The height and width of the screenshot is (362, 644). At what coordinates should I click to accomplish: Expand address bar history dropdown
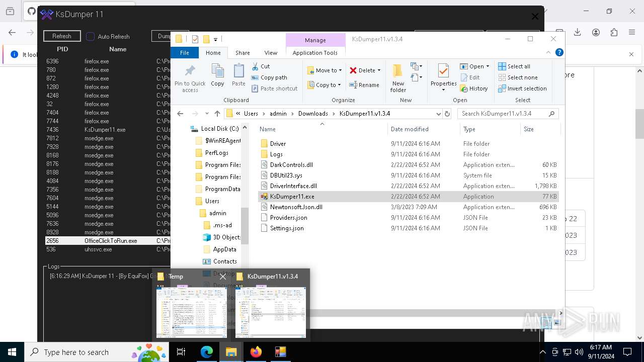[x=439, y=114]
